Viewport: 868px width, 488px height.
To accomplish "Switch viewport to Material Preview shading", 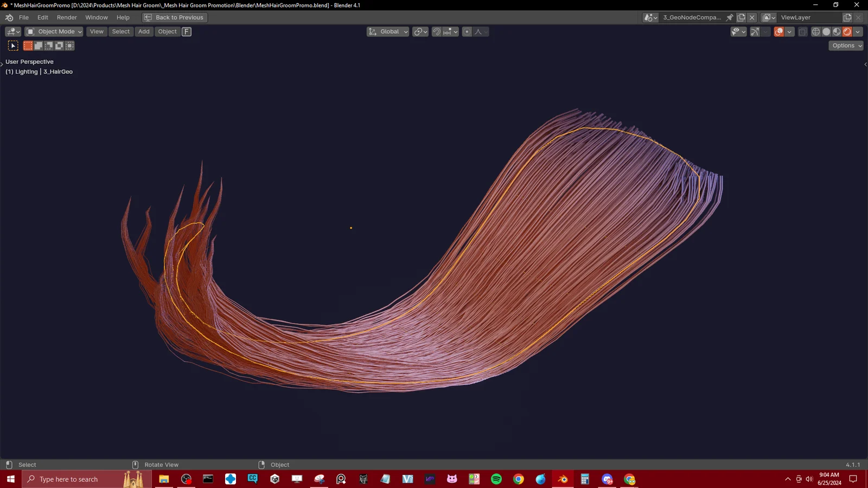I will tap(836, 31).
